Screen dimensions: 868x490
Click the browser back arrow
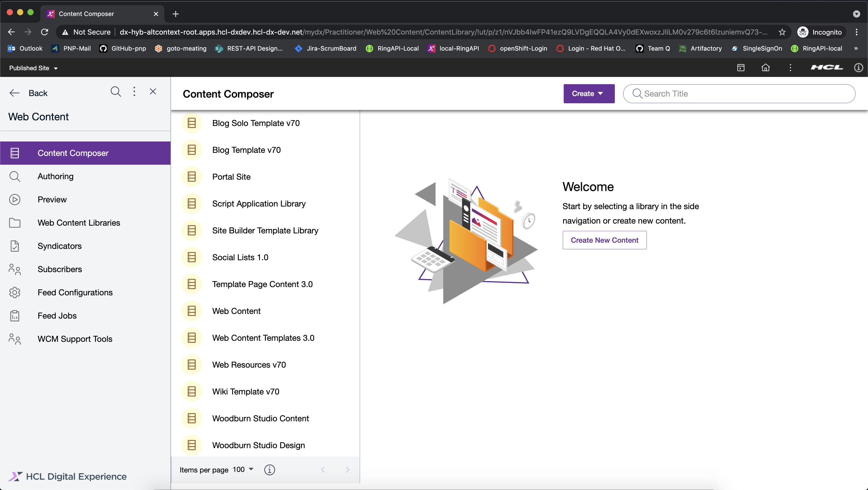coord(11,32)
